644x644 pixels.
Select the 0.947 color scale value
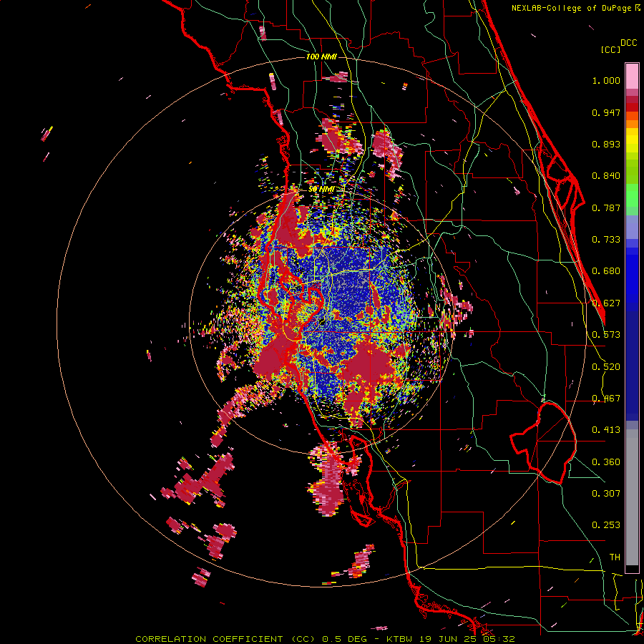pos(606,112)
